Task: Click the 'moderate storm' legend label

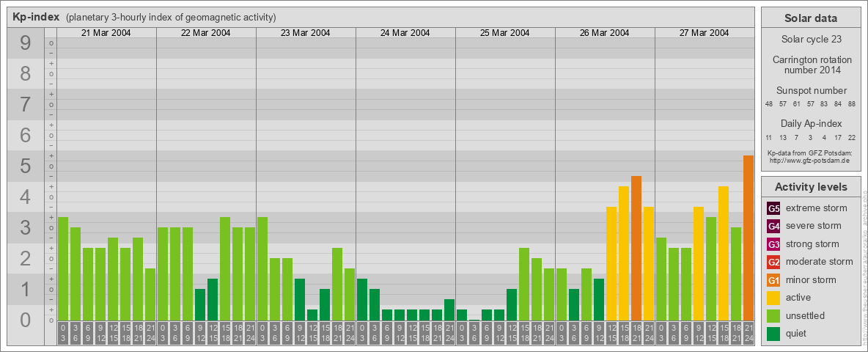Action: coord(820,262)
